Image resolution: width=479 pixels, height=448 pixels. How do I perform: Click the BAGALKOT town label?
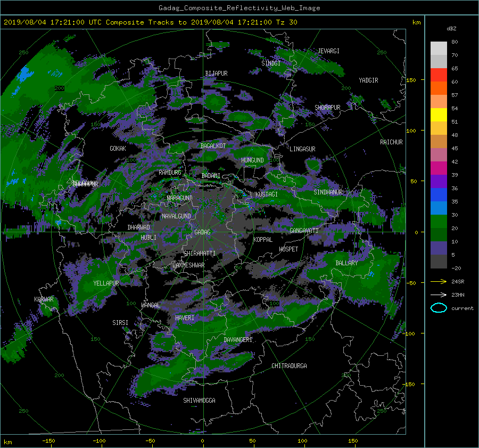point(213,146)
